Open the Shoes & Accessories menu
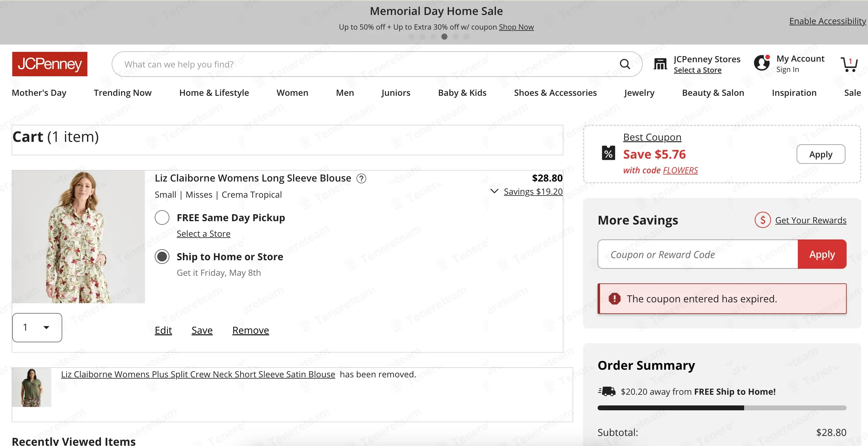 [x=555, y=93]
